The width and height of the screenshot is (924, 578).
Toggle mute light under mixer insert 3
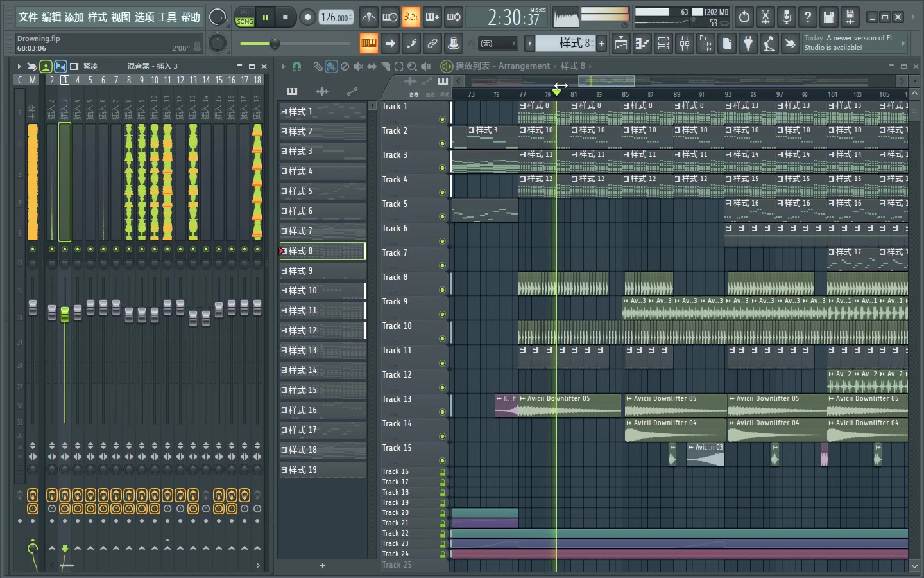[65, 249]
